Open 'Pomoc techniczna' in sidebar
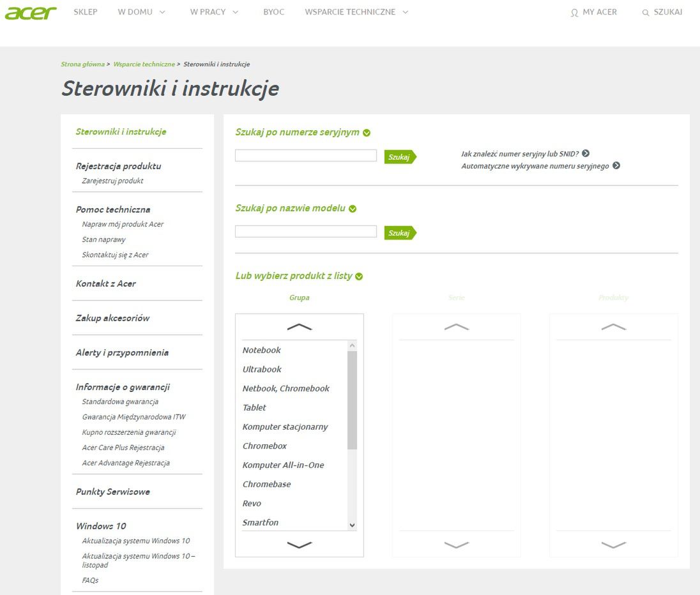700x595 pixels. coord(113,209)
